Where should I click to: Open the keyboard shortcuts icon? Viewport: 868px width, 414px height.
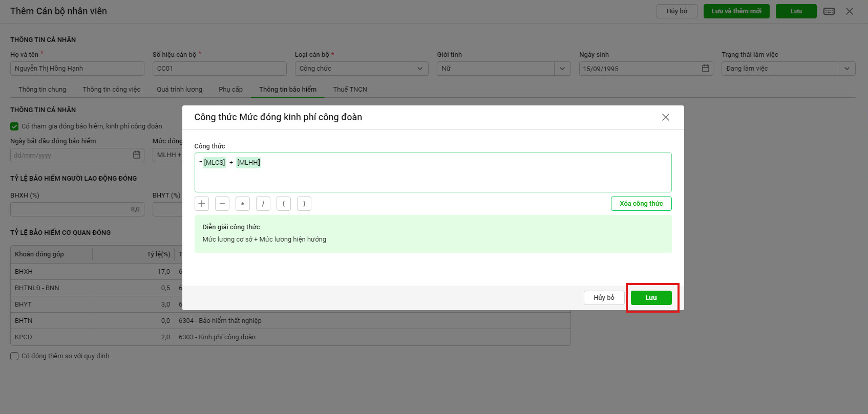pyautogui.click(x=829, y=11)
